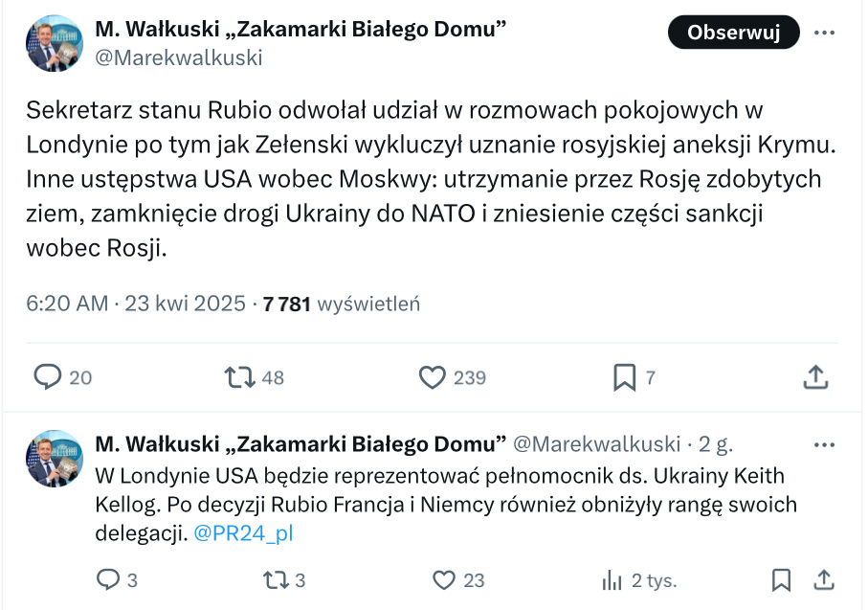Open the main tweet author's avatar
Screen dimensions: 868x610
[55, 43]
